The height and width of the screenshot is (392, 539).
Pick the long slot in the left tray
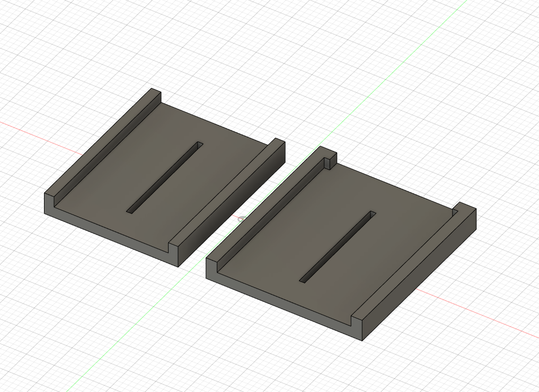tap(165, 177)
